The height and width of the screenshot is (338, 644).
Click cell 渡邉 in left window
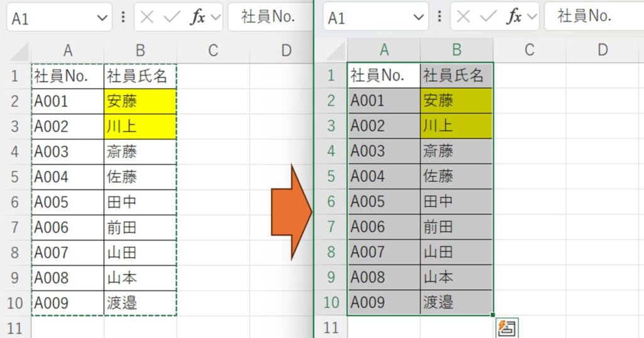(140, 303)
